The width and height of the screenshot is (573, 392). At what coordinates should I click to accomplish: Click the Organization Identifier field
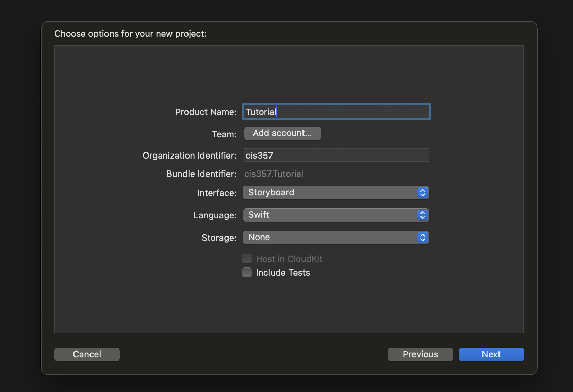coord(336,155)
